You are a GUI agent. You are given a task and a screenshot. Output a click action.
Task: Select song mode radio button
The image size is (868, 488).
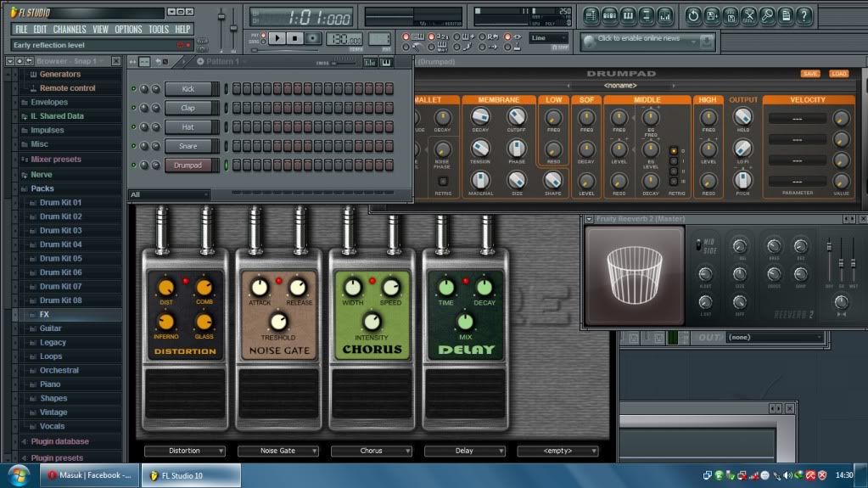[264, 42]
